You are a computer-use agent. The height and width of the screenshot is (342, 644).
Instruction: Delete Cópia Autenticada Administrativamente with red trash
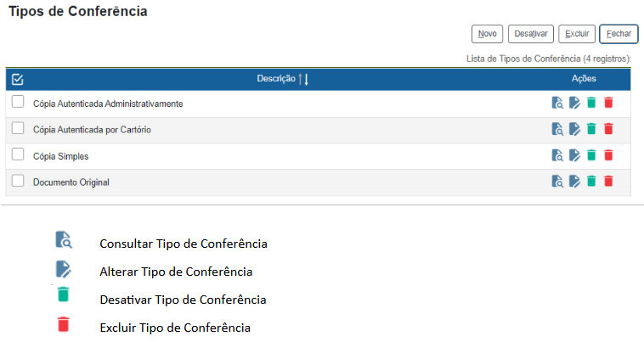point(608,104)
